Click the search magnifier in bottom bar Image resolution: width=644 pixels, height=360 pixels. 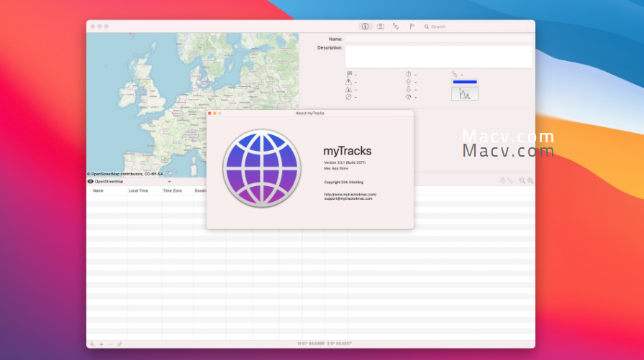92,344
